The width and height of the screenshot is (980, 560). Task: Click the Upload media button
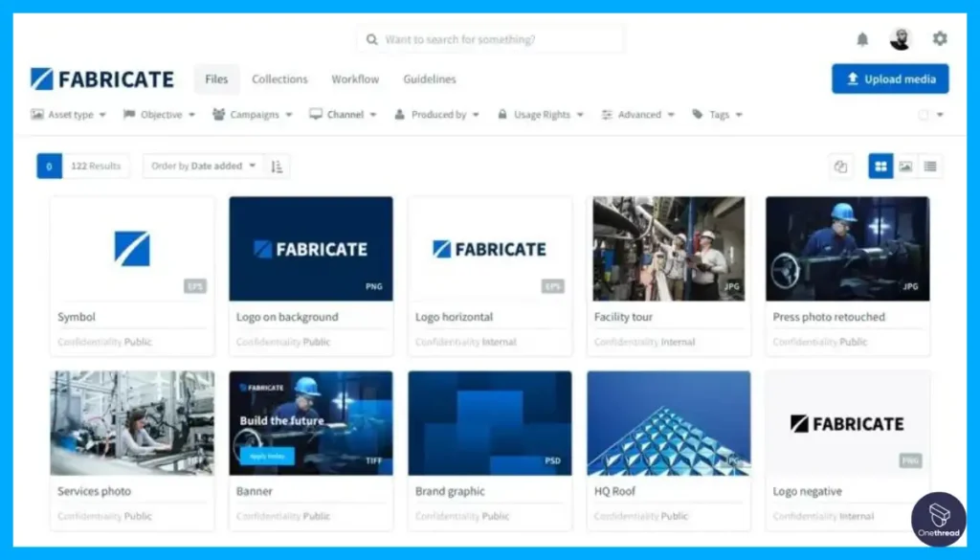click(x=890, y=78)
